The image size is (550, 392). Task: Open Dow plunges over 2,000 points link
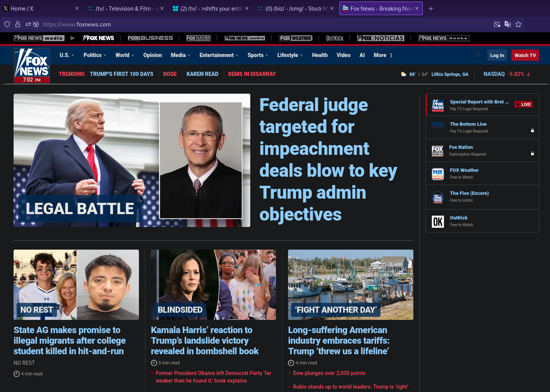click(x=329, y=373)
